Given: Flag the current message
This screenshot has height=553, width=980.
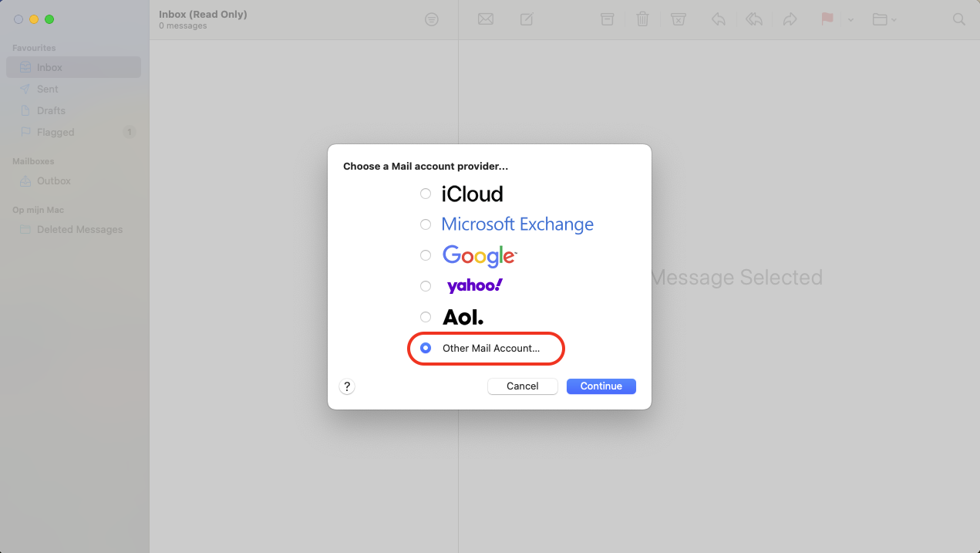Looking at the screenshot, I should (827, 19).
